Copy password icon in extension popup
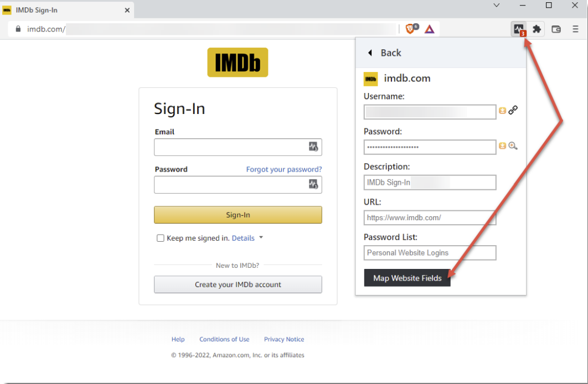The height and width of the screenshot is (384, 588). pyautogui.click(x=503, y=146)
